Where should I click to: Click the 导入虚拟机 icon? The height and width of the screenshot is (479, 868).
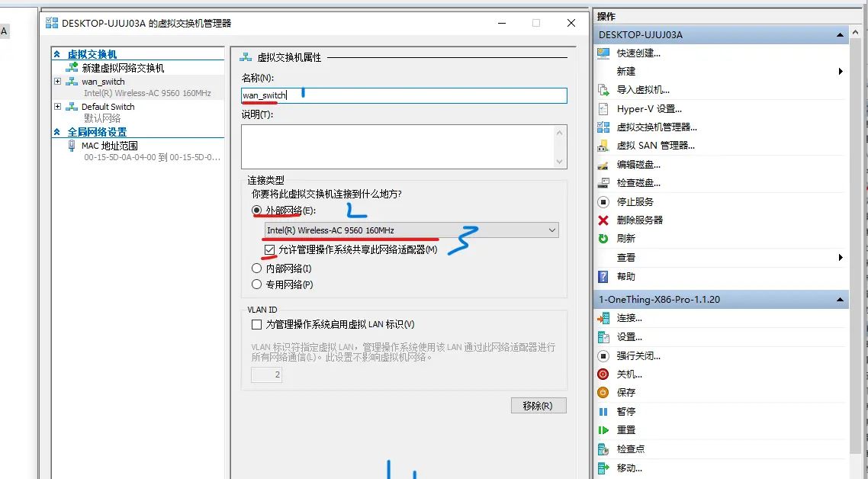(x=603, y=90)
